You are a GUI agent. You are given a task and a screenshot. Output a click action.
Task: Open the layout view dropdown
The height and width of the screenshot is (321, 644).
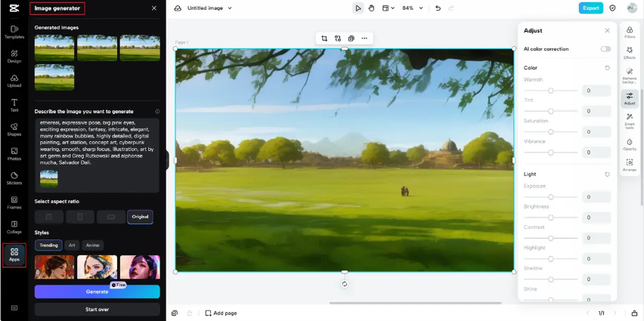pyautogui.click(x=388, y=8)
